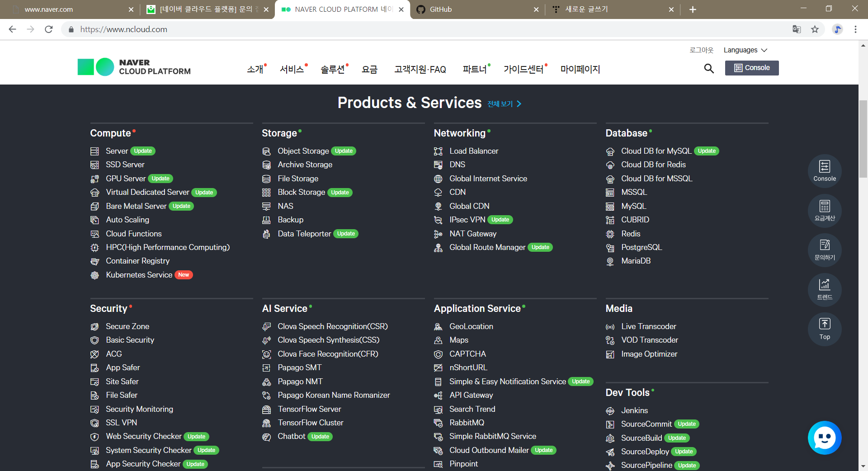Open the Chrome profile avatar
The width and height of the screenshot is (868, 471).
coord(837,29)
